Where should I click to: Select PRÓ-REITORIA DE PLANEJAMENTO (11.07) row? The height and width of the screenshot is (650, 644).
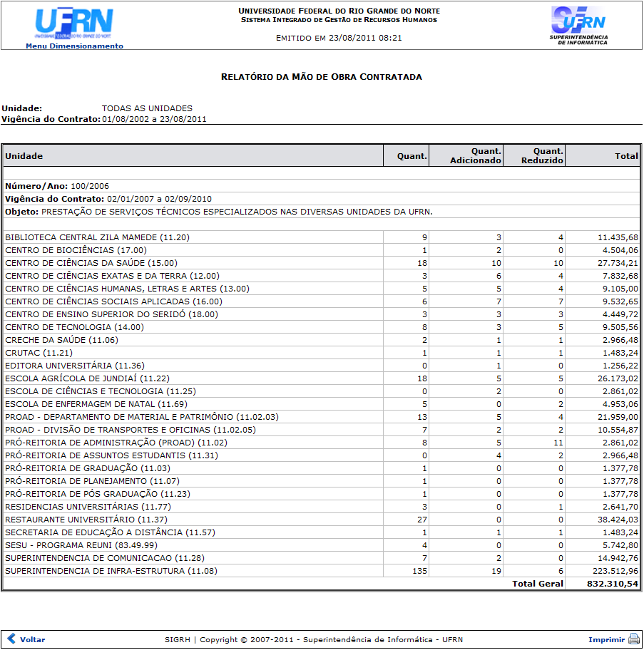tap(322, 482)
